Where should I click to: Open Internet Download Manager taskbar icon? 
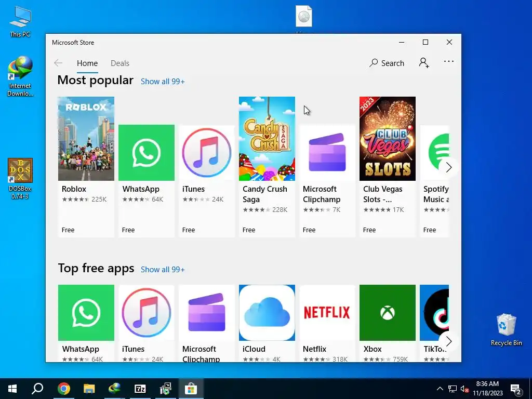point(115,389)
